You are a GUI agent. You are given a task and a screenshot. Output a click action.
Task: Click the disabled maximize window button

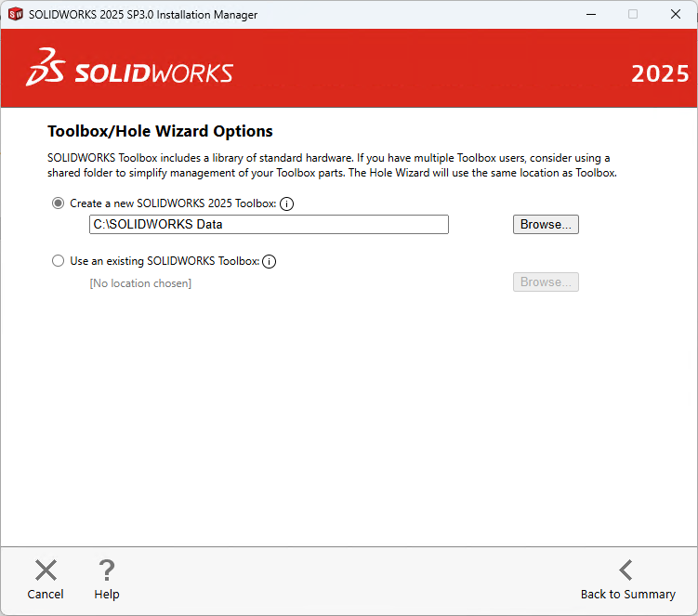[x=633, y=14]
